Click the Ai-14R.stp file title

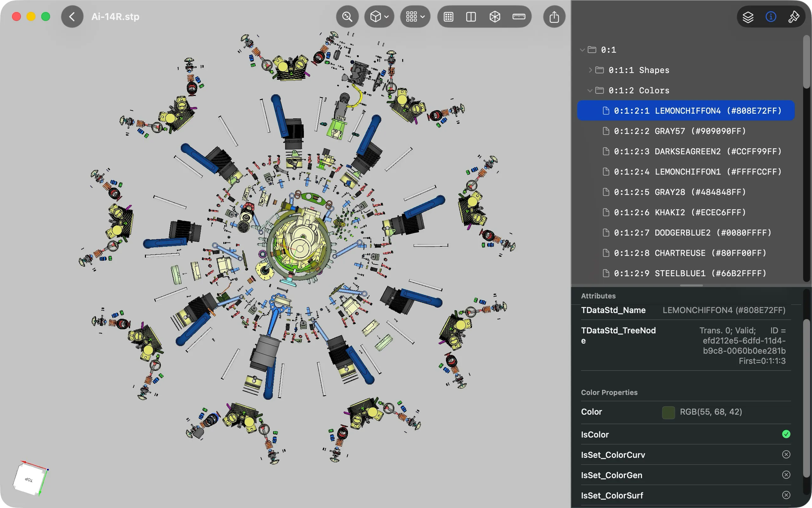pos(115,17)
